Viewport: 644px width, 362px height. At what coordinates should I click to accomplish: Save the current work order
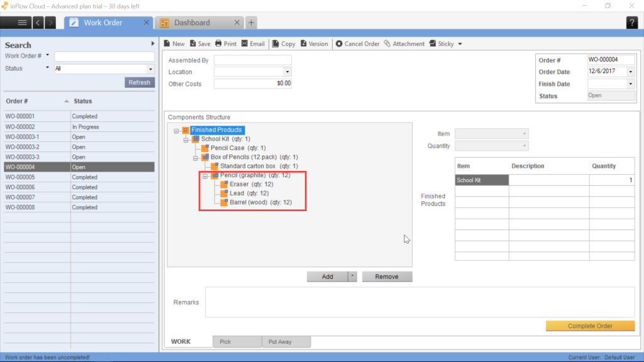pos(200,44)
